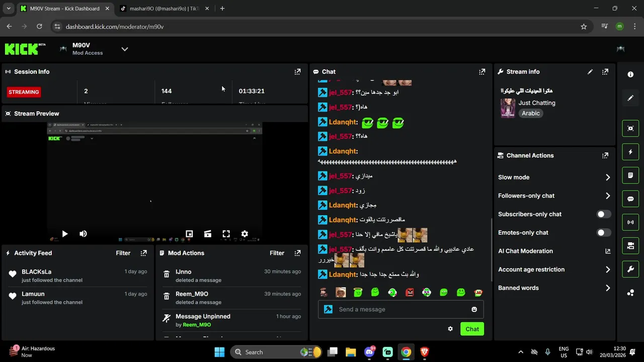This screenshot has height=362, width=644.
Task: Click the Kick logo
Action: pyautogui.click(x=25, y=49)
